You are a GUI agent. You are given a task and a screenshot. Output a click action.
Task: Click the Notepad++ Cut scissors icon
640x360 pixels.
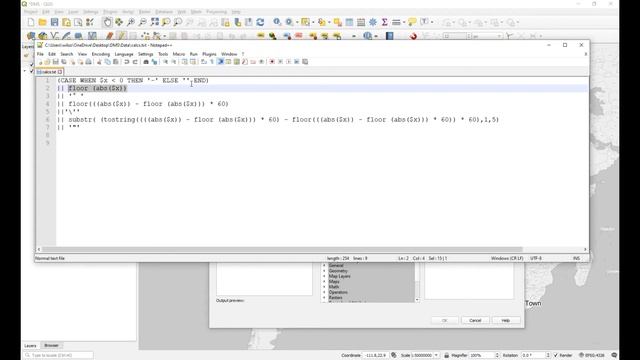[99, 62]
